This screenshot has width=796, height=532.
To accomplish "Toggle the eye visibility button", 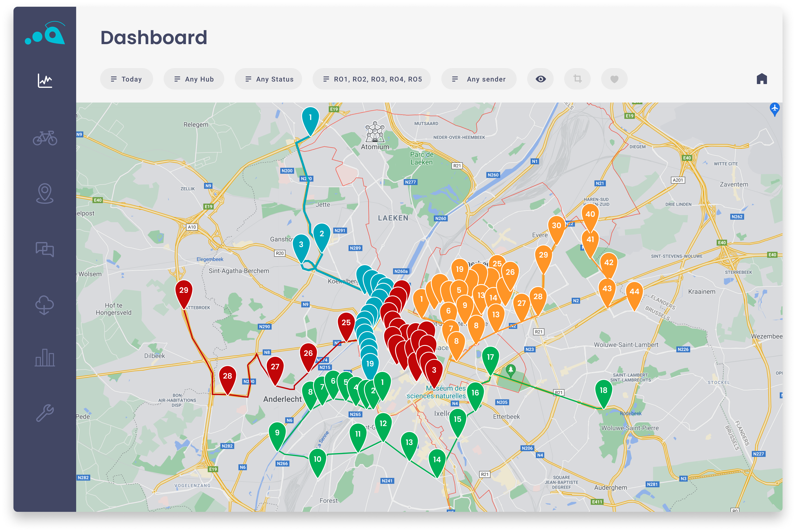I will (x=541, y=79).
